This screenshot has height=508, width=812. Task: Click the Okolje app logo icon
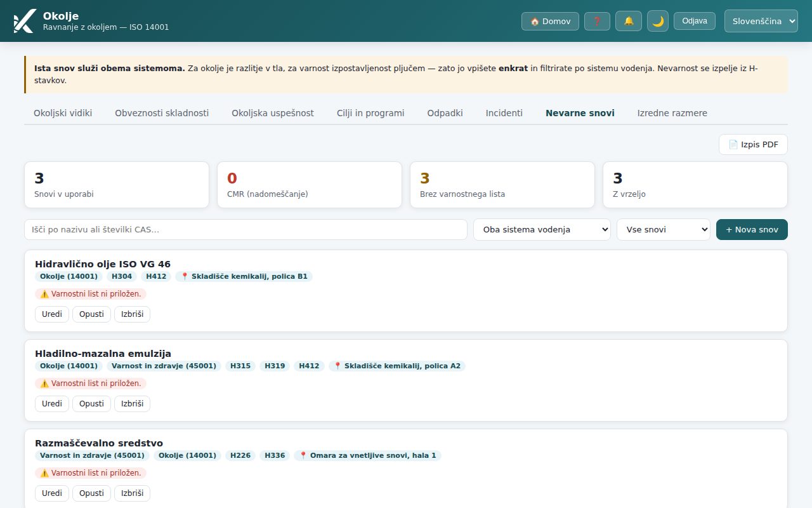click(x=24, y=21)
